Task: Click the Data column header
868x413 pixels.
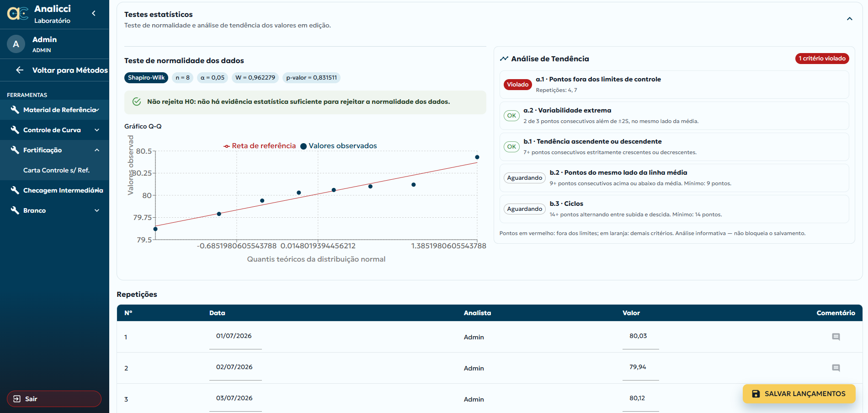Action: coord(217,313)
